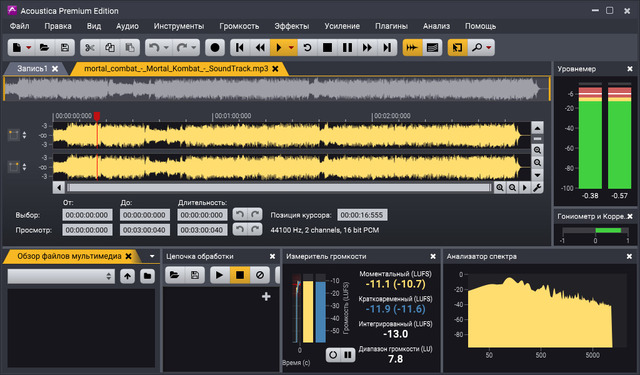Viewport: 640px width, 375px height.
Task: Zoom out horizontally on the timeline
Action: (512, 188)
